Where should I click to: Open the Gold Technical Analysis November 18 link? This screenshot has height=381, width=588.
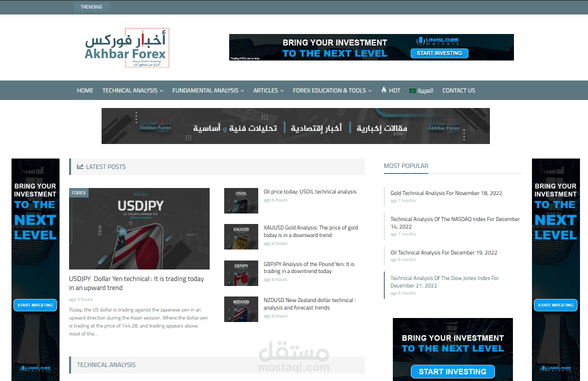point(446,193)
